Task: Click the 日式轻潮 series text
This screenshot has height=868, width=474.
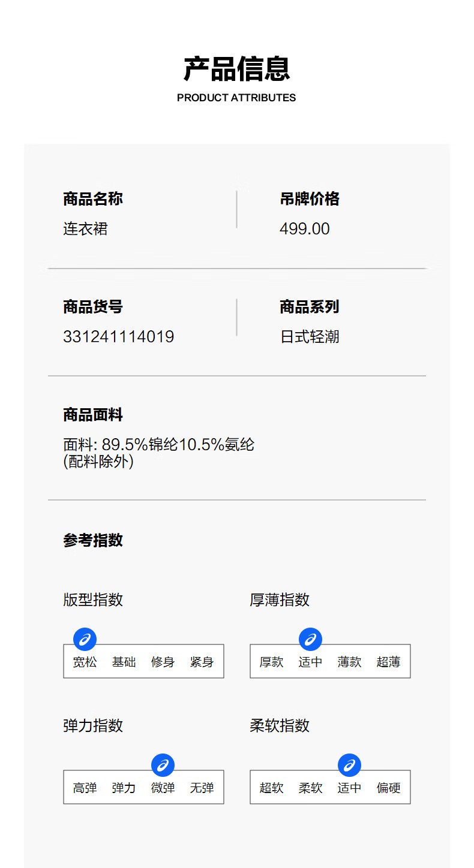Action: click(x=310, y=336)
